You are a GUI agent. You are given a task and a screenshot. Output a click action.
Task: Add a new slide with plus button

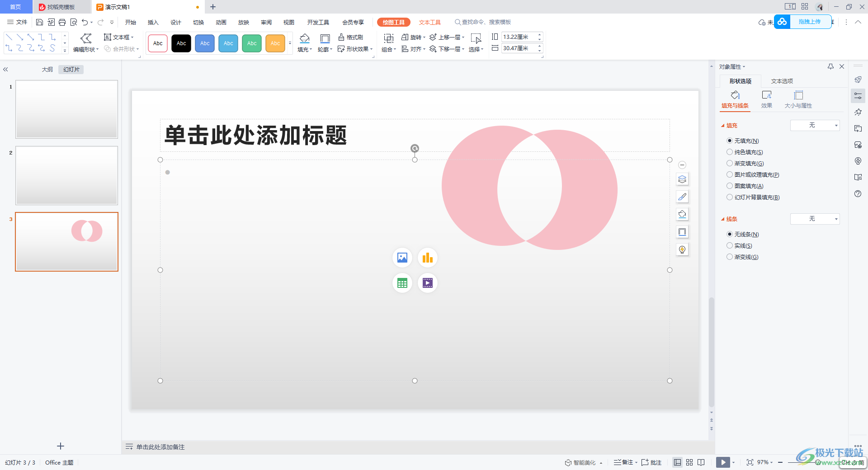point(61,446)
